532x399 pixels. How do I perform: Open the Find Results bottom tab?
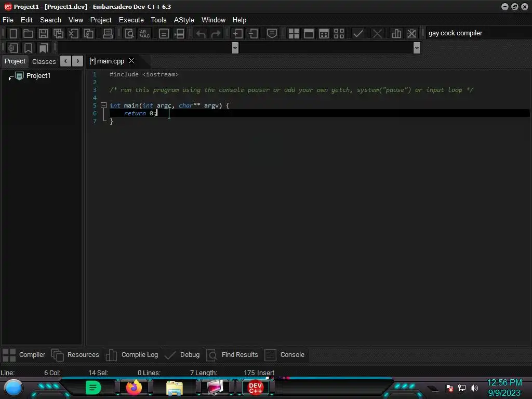[232, 355]
